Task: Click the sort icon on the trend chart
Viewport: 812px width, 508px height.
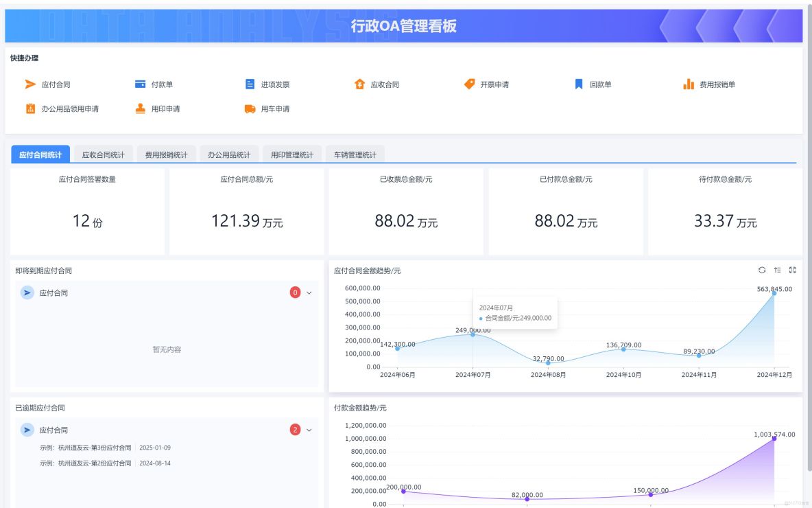Action: 777,270
